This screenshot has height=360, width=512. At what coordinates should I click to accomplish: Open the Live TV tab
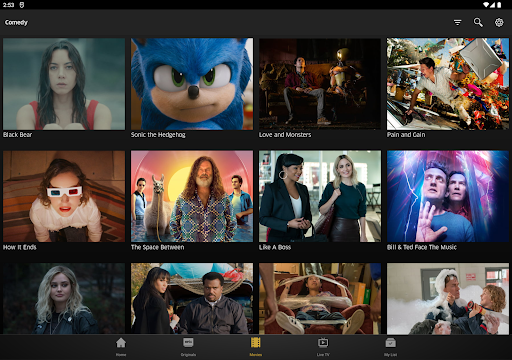coord(323,347)
